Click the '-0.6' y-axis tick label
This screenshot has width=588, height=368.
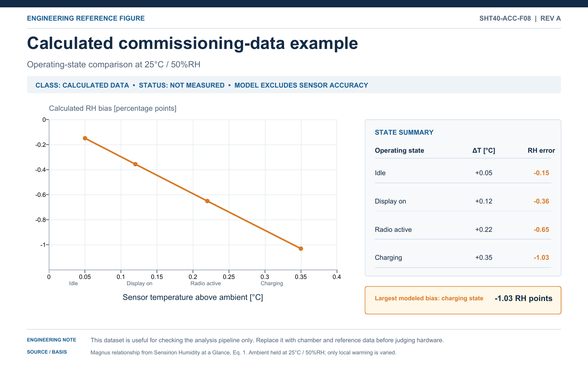pos(41,195)
